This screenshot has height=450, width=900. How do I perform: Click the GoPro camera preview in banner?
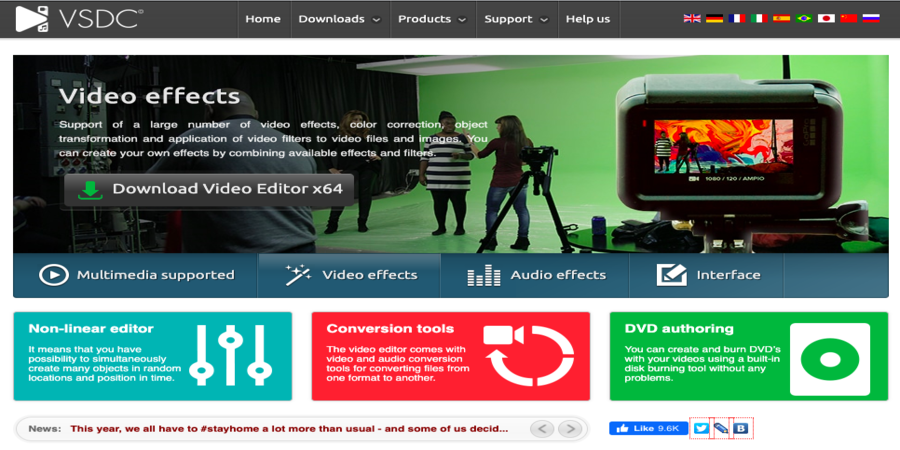click(723, 145)
